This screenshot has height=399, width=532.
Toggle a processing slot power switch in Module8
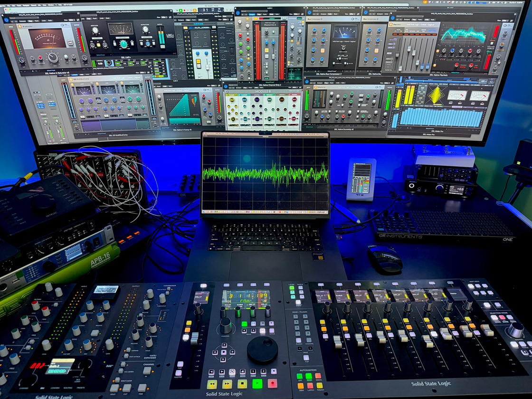point(227,95)
